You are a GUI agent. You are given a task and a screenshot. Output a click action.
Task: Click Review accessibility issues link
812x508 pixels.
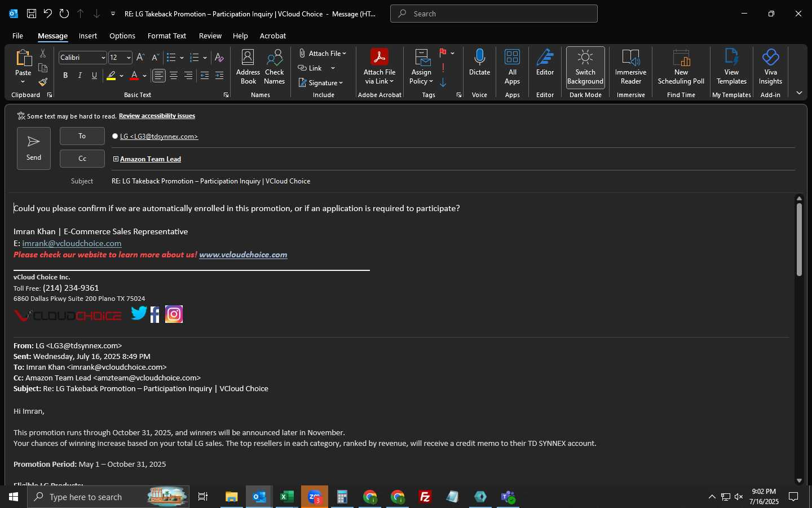157,116
